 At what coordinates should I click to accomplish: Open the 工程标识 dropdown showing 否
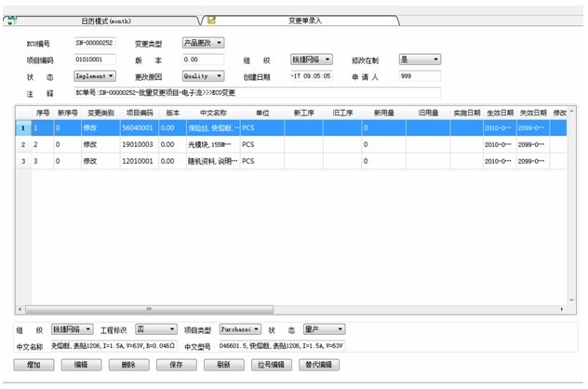(x=155, y=329)
